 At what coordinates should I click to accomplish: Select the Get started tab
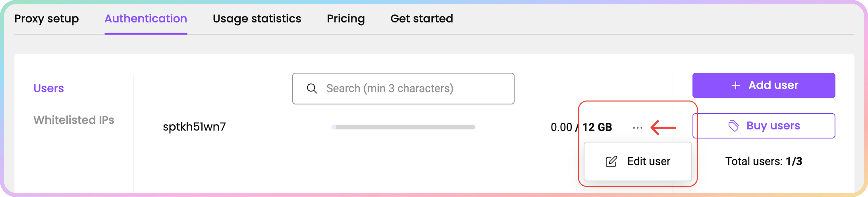[421, 19]
